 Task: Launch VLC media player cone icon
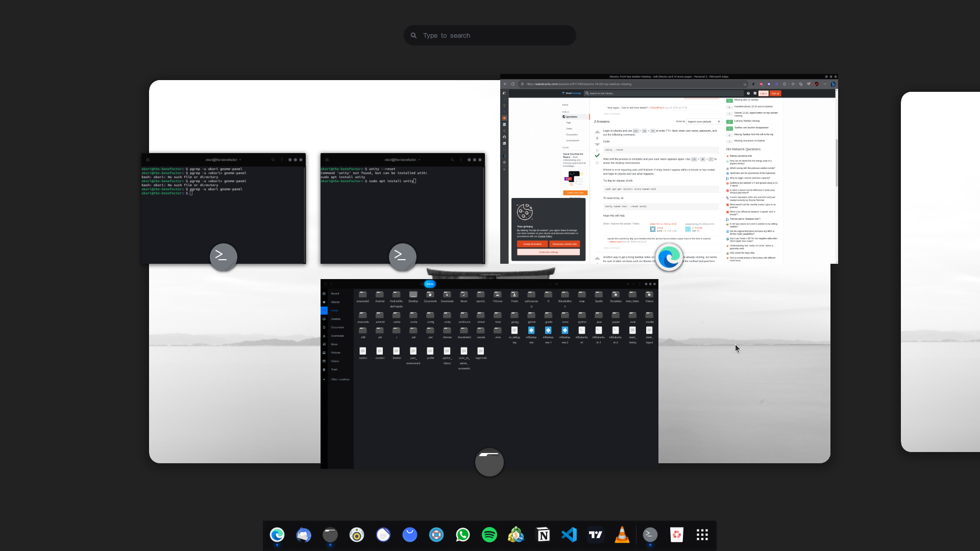coord(622,535)
